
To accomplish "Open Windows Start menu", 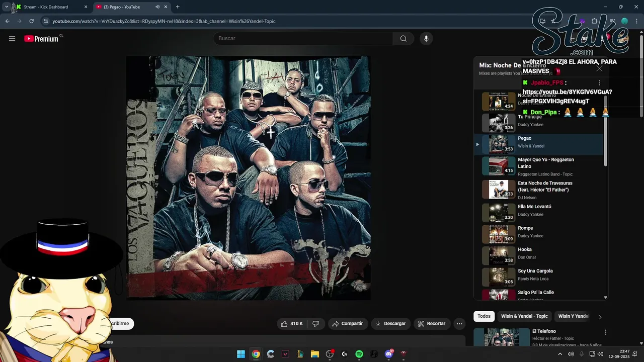I will (241, 354).
